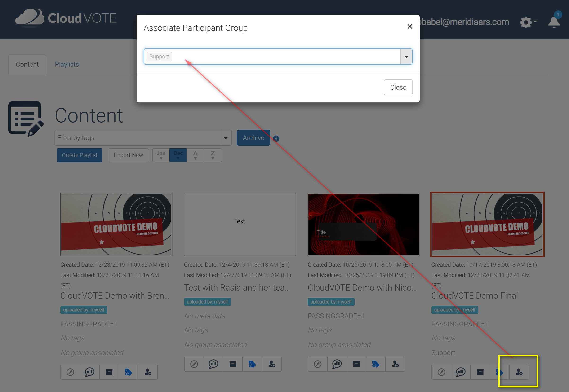Viewport: 569px width, 392px height.
Task: Click the info icon beside Archive button
Action: point(276,139)
